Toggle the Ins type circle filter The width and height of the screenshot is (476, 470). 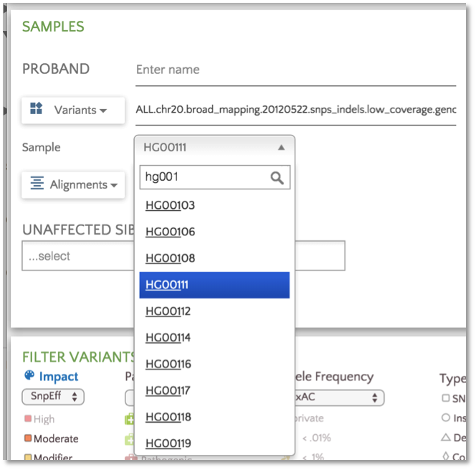(x=446, y=418)
